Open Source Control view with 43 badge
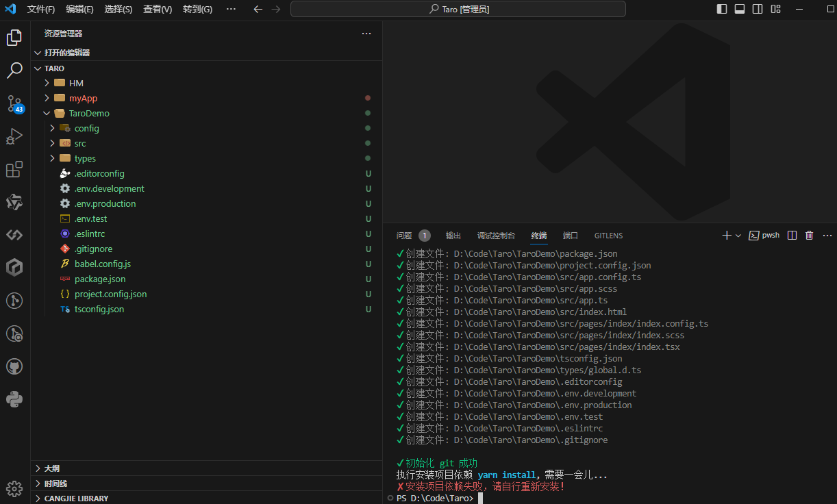Screen dimensions: 837x504 [14, 103]
